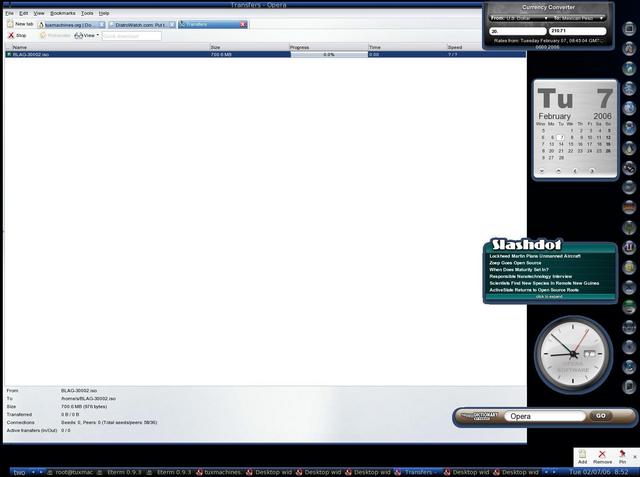Click the Quick download input field

coord(131,36)
